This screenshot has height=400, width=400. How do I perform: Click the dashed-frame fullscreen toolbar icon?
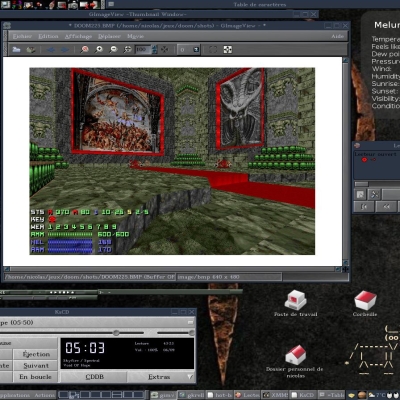click(213, 50)
